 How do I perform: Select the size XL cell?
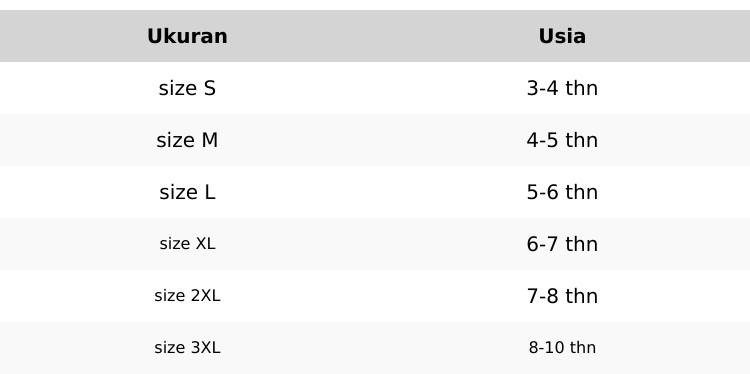point(187,244)
